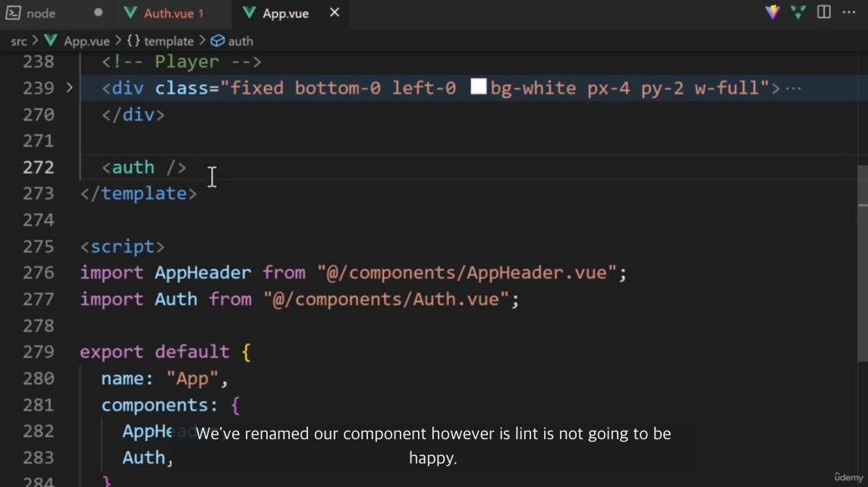Click the "@/components/Auth.vue" import path
This screenshot has width=868, height=487.
386,299
